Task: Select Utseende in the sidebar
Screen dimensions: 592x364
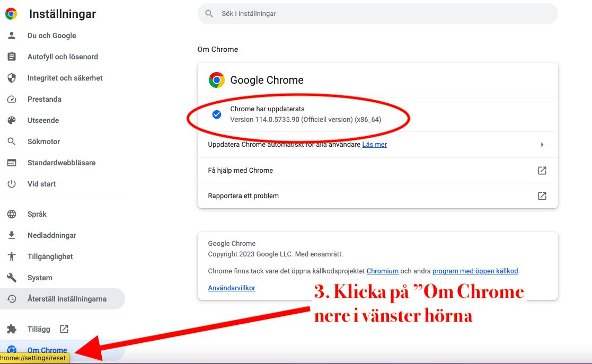Action: 43,120
